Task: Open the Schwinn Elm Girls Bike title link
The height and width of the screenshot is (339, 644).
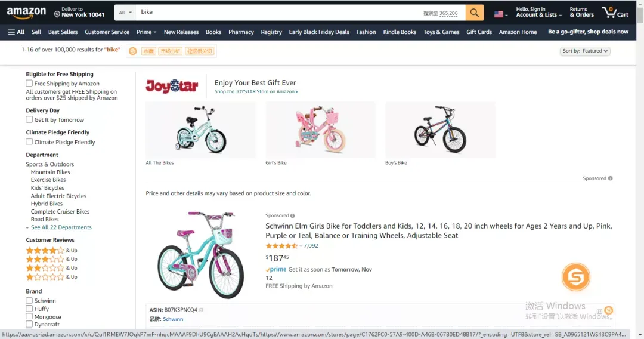Action: pos(439,230)
